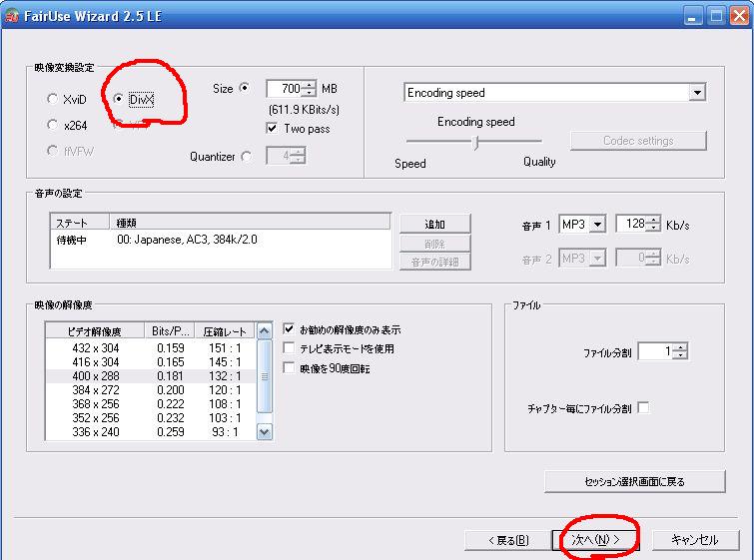Decrease the size MB value with down arrow
754x560 pixels.
(x=309, y=92)
